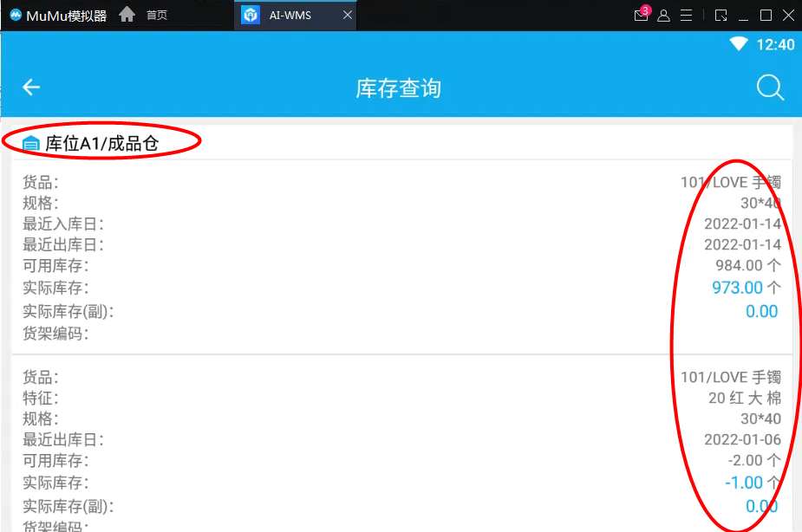The height and width of the screenshot is (532, 802).
Task: Click the screenshot crop icon
Action: click(720, 16)
